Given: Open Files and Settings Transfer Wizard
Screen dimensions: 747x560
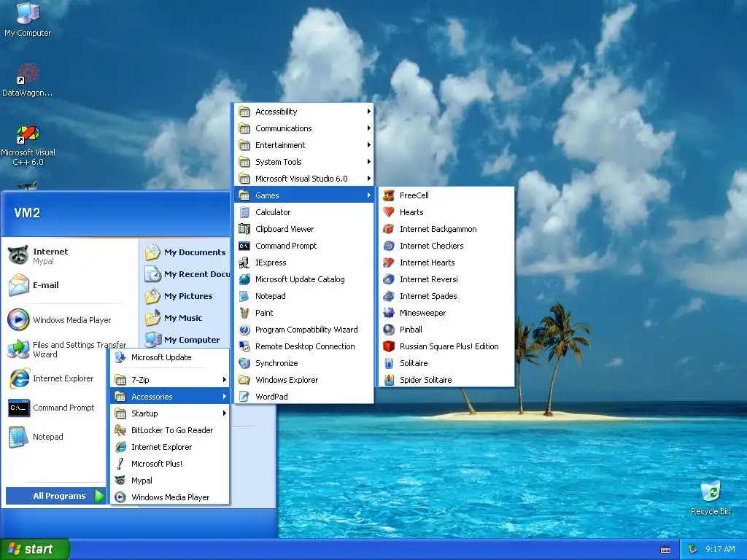Looking at the screenshot, I should point(69,349).
